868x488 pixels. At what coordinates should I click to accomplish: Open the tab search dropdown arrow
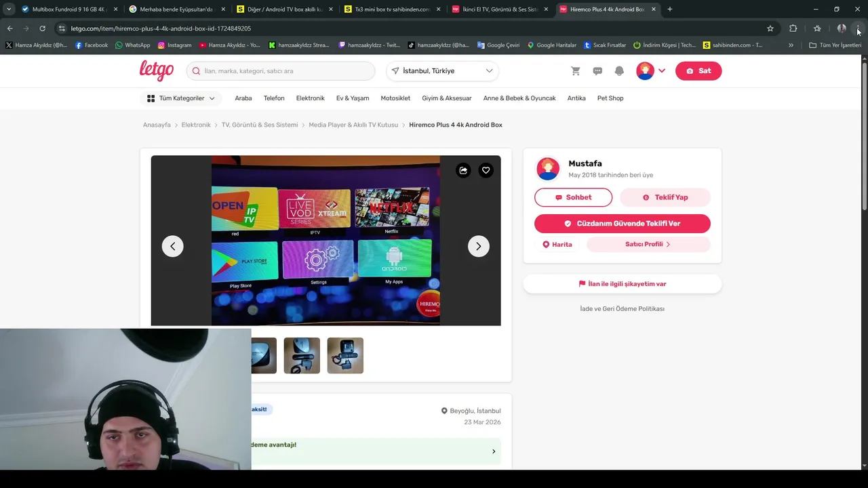coord(8,9)
